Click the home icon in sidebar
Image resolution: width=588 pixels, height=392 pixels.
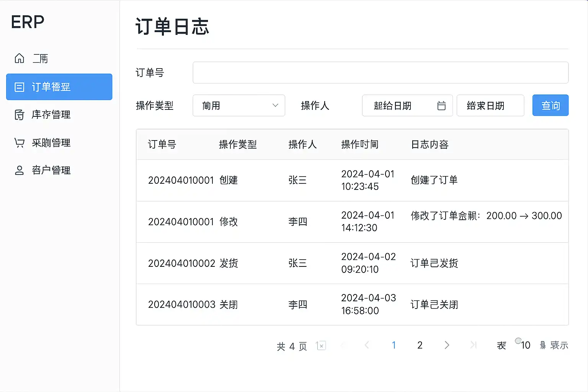click(19, 58)
